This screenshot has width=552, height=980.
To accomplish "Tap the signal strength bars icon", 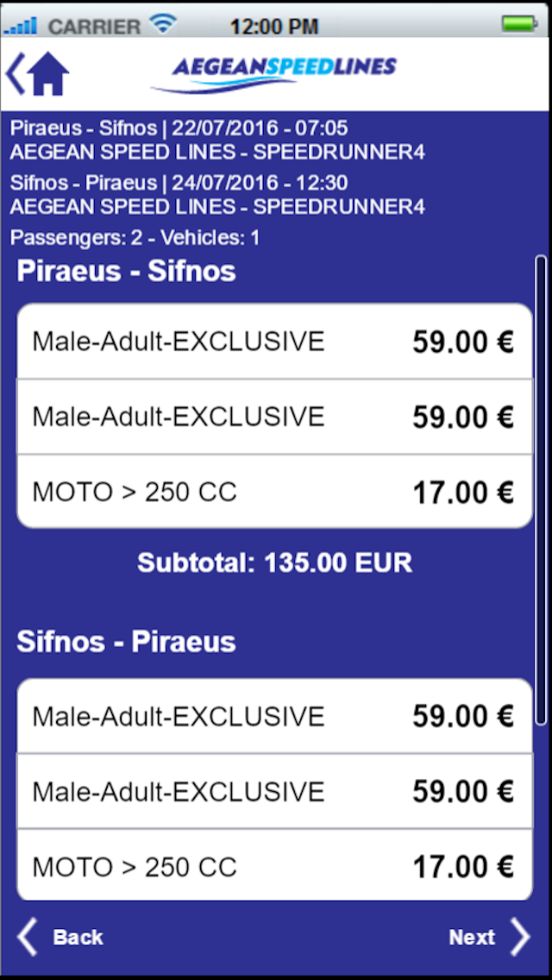I will coord(21,26).
